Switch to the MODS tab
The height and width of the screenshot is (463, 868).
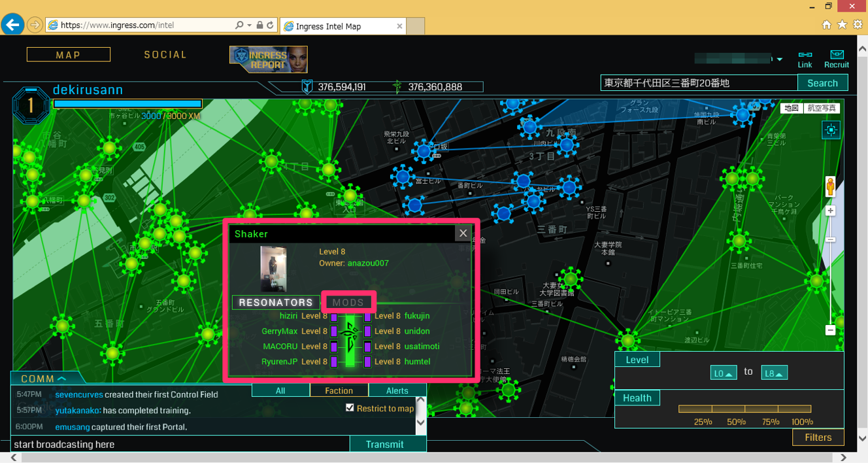click(x=348, y=303)
